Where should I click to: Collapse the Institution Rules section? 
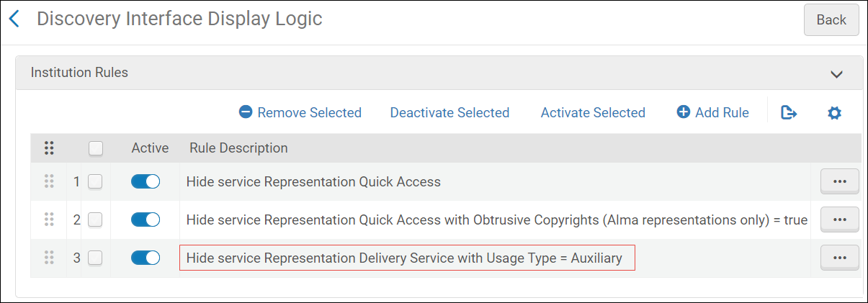pyautogui.click(x=836, y=73)
